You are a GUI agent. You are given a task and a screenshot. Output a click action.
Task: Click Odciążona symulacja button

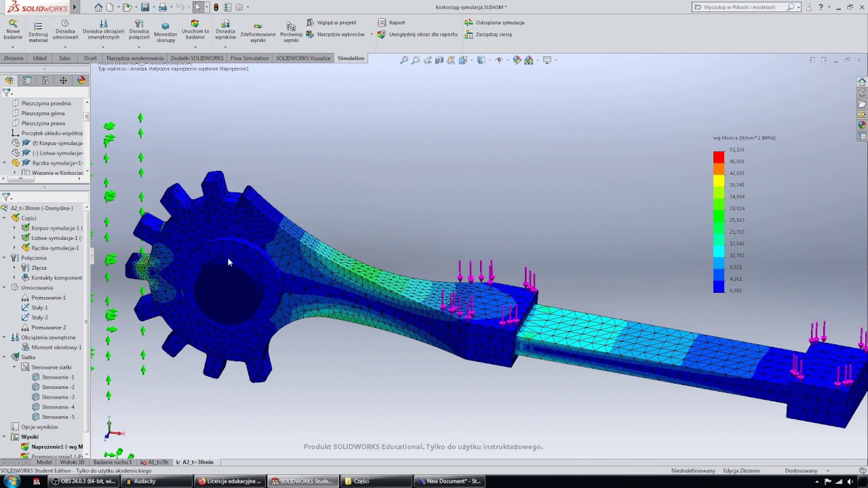494,22
